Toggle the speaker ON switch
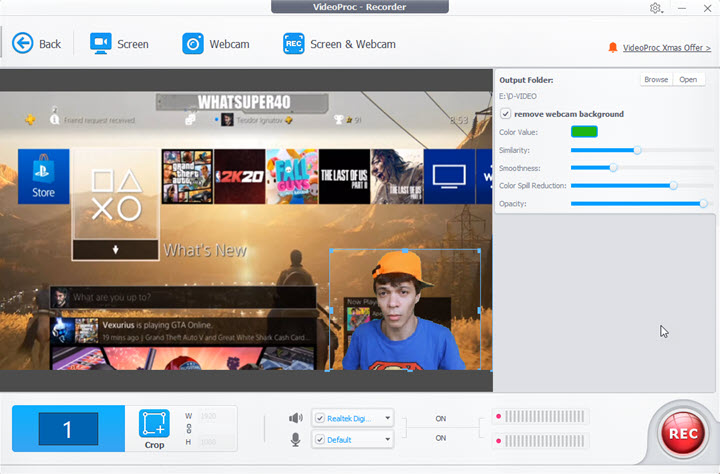720x474 pixels. click(x=441, y=418)
